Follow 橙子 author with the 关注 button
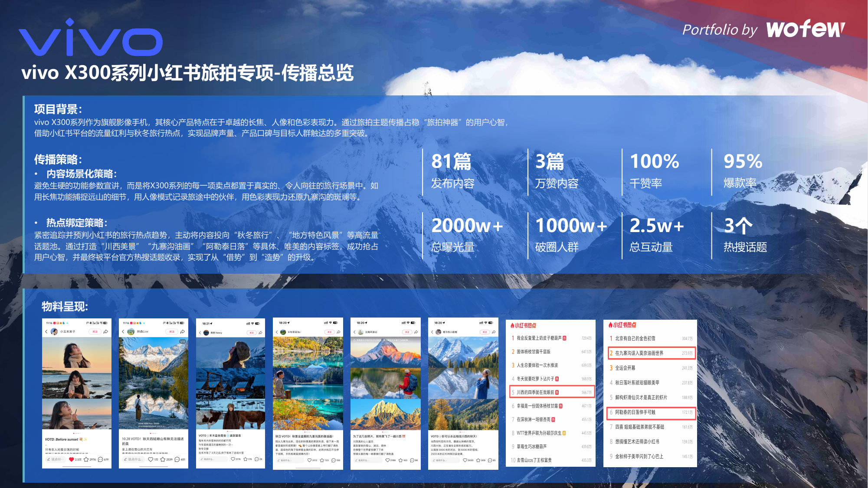Viewport: 868px width, 488px height. [x=485, y=332]
